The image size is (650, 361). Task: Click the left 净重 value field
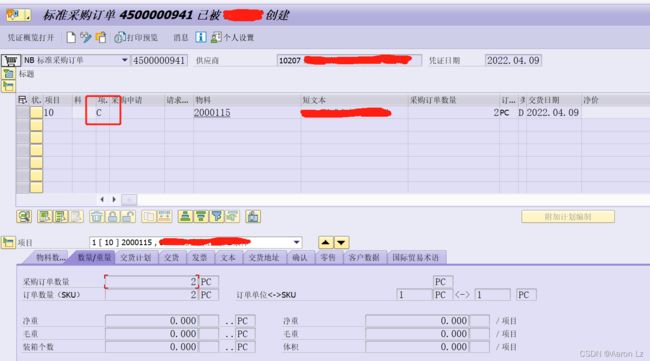click(x=151, y=321)
